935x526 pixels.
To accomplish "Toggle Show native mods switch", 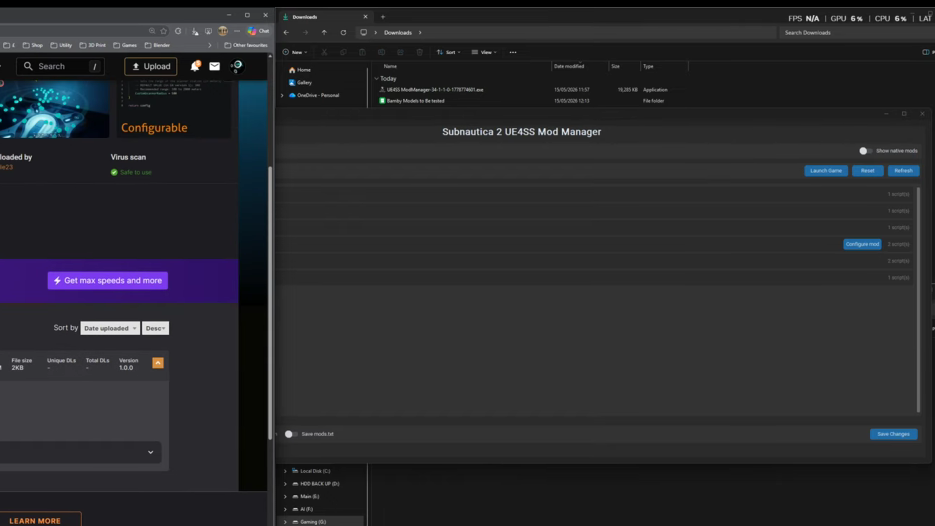I will click(x=865, y=151).
